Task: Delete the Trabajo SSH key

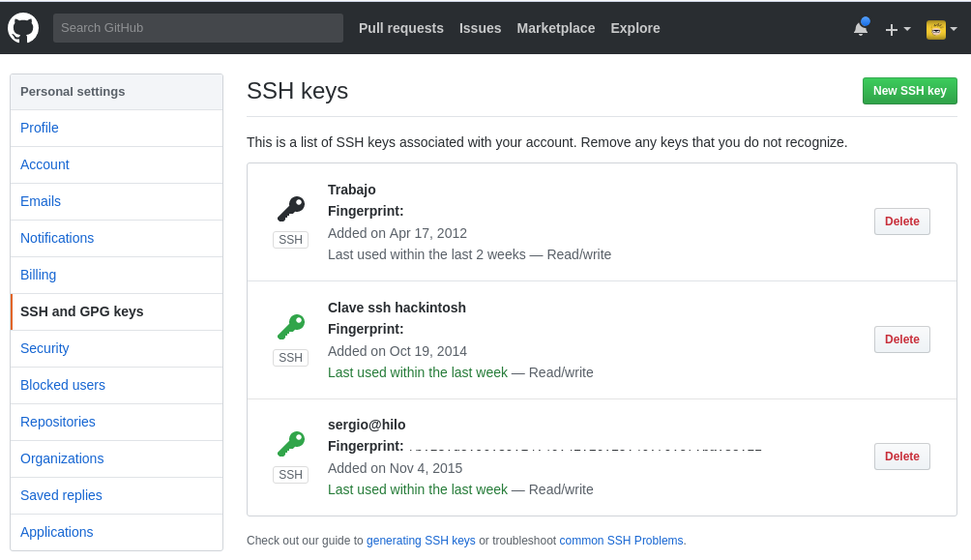Action: [x=901, y=221]
